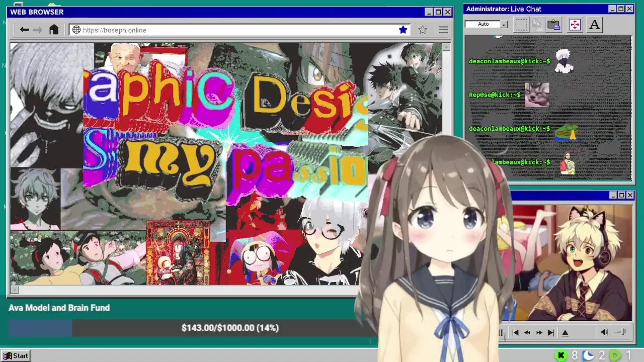Image resolution: width=644 pixels, height=362 pixels.
Task: Click the fast forward button in media player
Action: pyautogui.click(x=539, y=332)
